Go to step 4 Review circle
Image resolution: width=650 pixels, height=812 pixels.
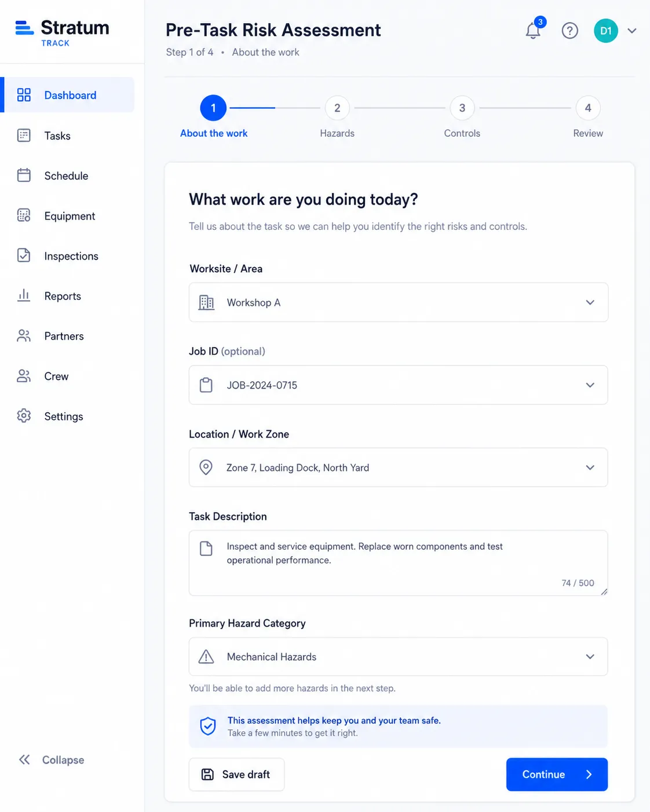pos(588,108)
